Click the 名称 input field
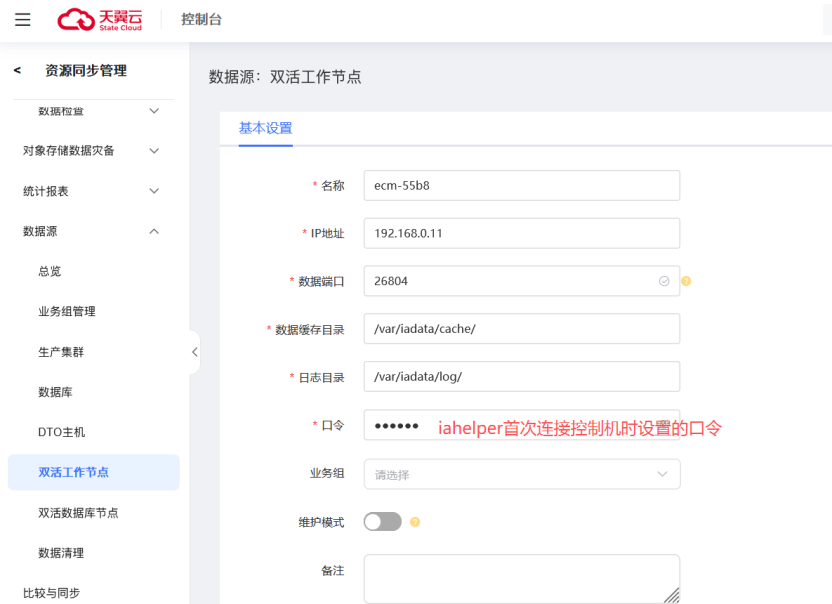The image size is (832, 604). pos(521,185)
